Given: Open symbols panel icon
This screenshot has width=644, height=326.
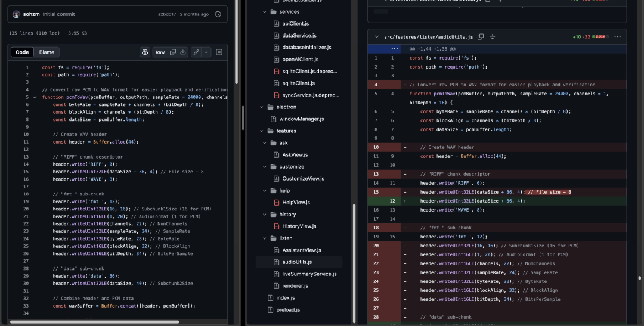Looking at the screenshot, I should [219, 52].
